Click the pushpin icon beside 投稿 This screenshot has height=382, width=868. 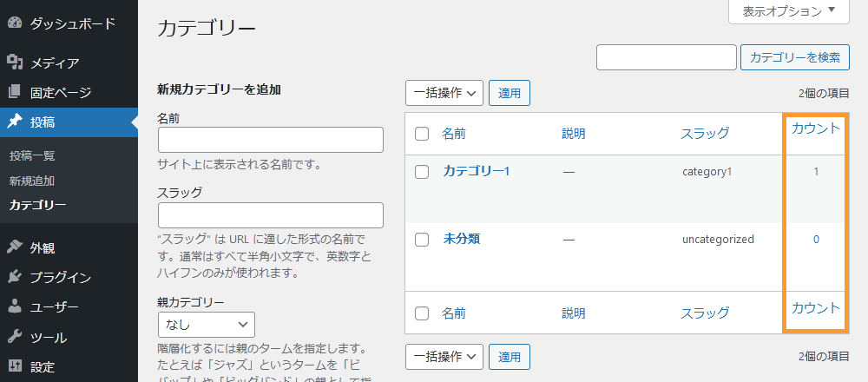(15, 122)
